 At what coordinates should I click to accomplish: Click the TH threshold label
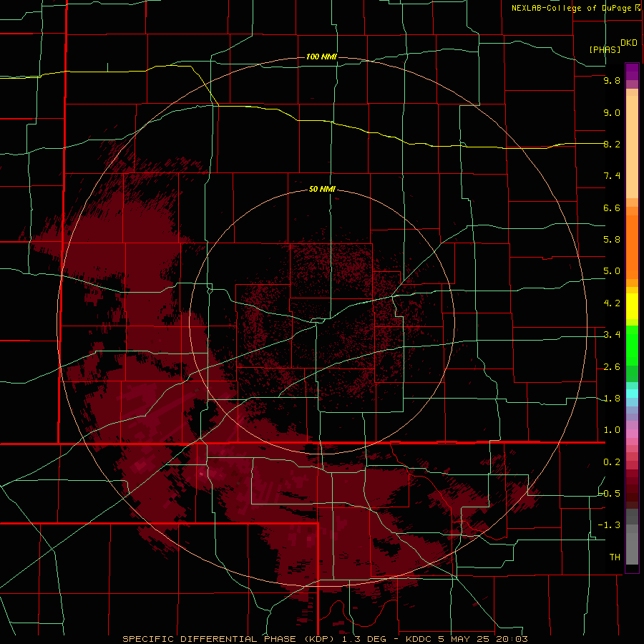point(615,557)
